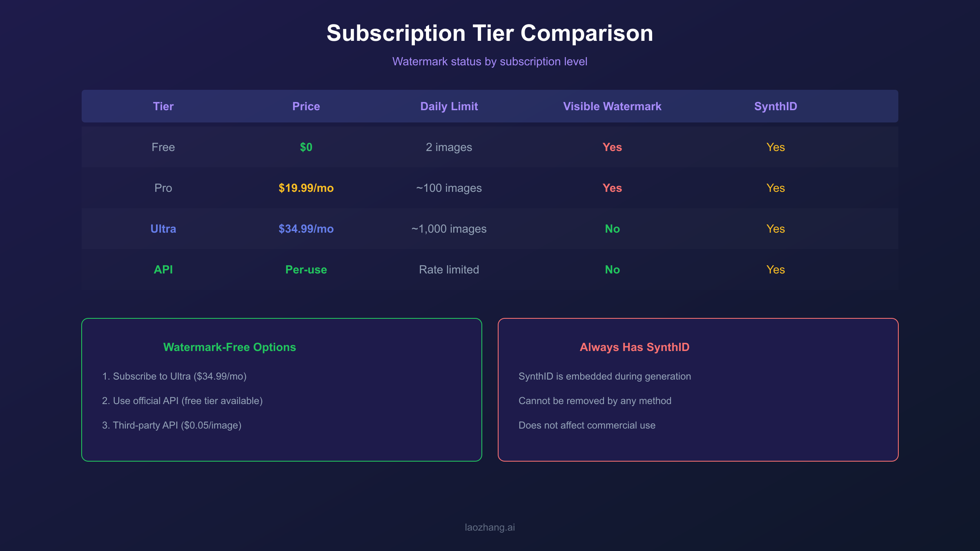Select the Ultra tier name
Screen dimensions: 980x551
tap(163, 229)
